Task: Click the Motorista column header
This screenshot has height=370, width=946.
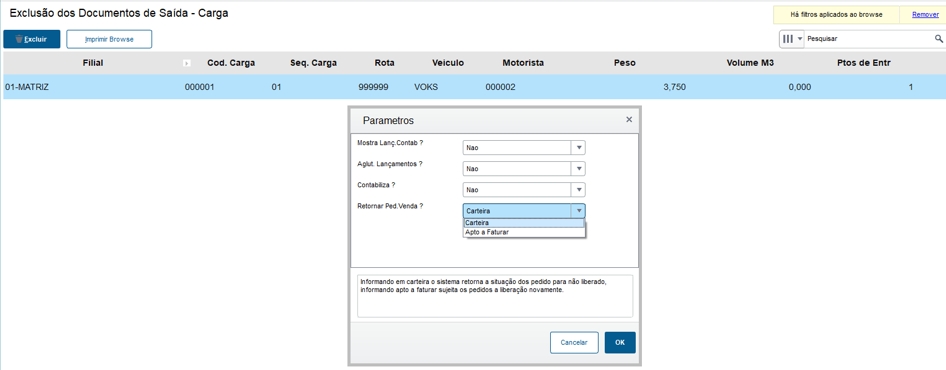Action: 523,63
